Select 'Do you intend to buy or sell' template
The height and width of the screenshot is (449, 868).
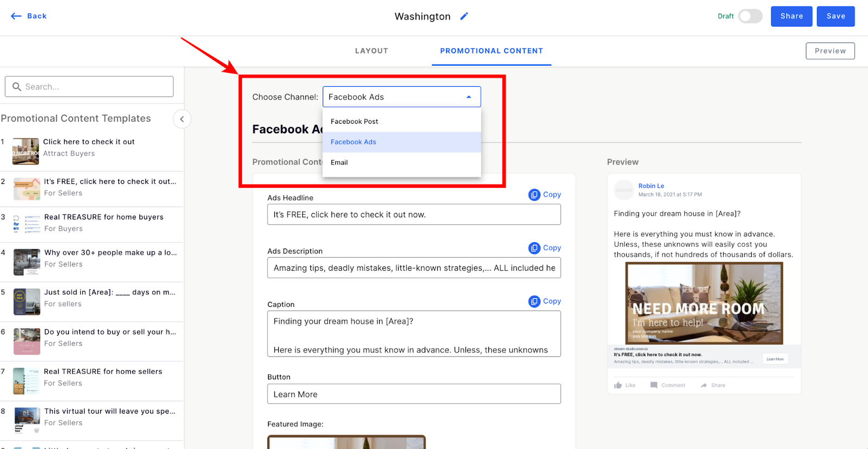click(92, 342)
